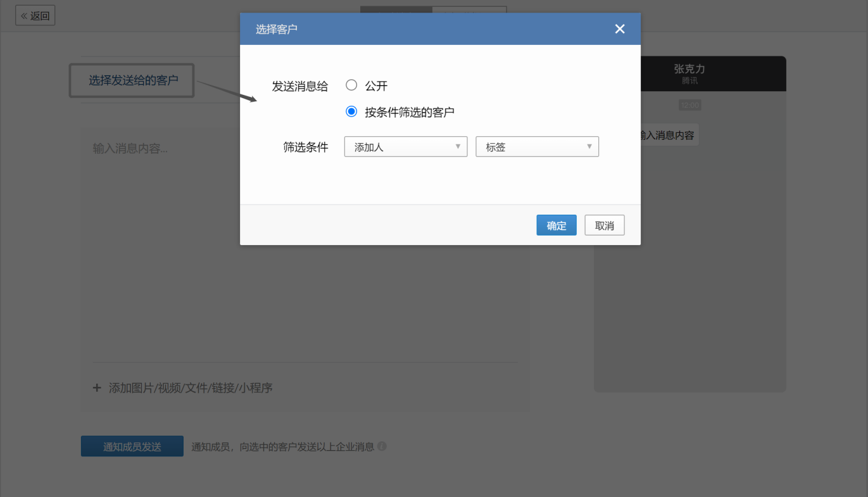Click the back arrow « 返回 button

tap(35, 15)
